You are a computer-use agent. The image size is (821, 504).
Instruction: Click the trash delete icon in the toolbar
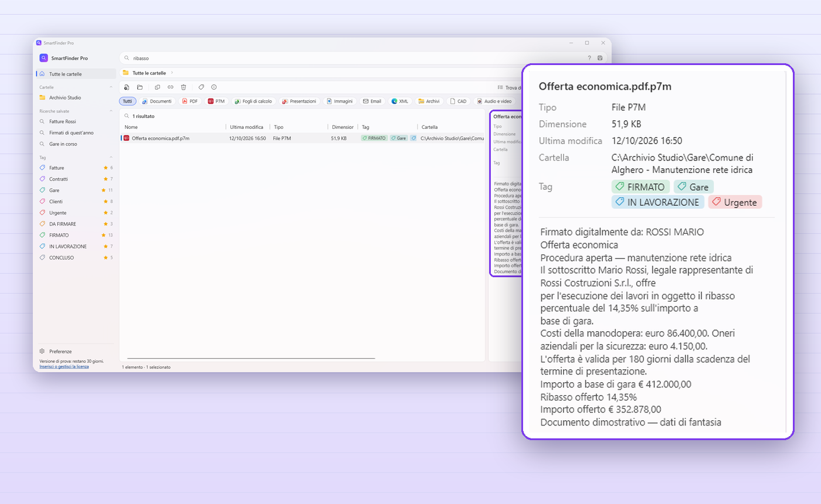pyautogui.click(x=184, y=87)
